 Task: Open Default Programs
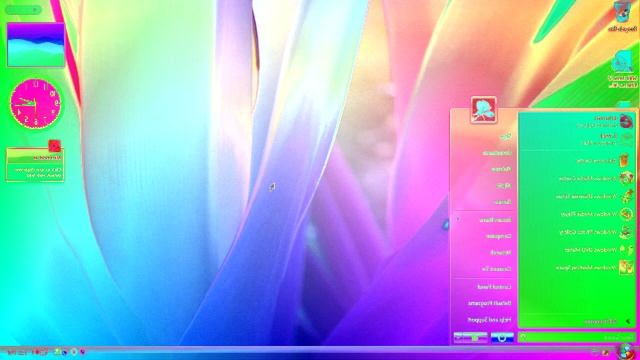(x=489, y=303)
